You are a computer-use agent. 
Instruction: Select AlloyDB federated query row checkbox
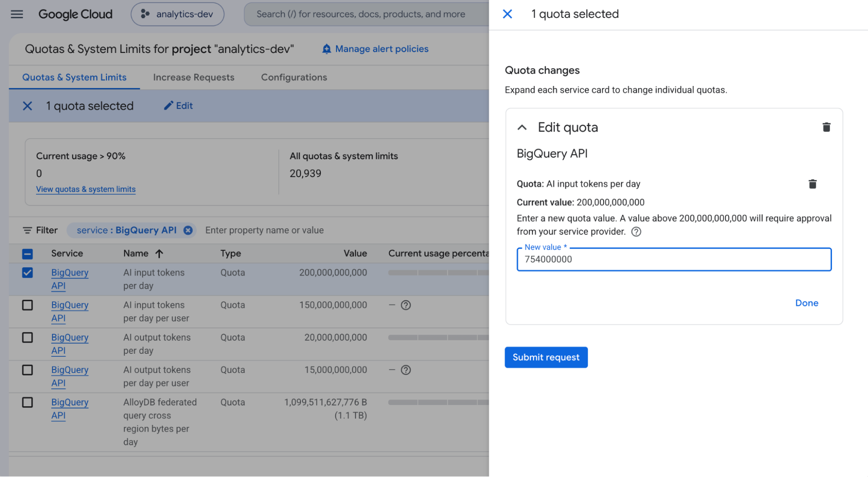pyautogui.click(x=27, y=402)
